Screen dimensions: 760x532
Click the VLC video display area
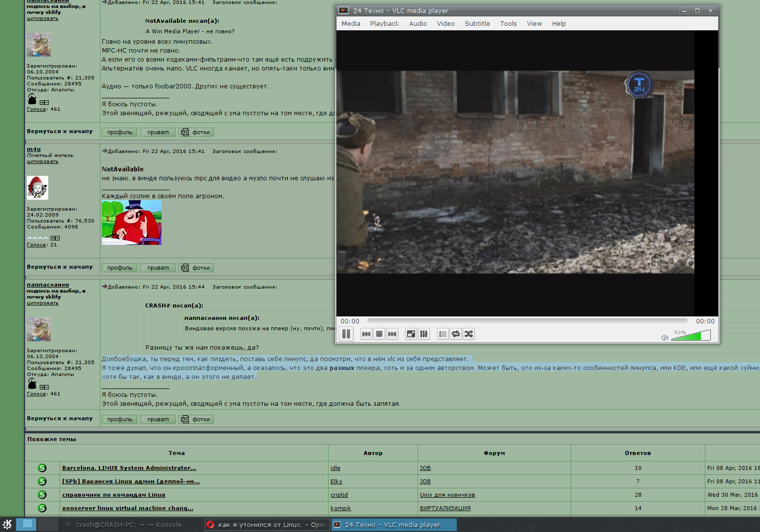click(527, 173)
